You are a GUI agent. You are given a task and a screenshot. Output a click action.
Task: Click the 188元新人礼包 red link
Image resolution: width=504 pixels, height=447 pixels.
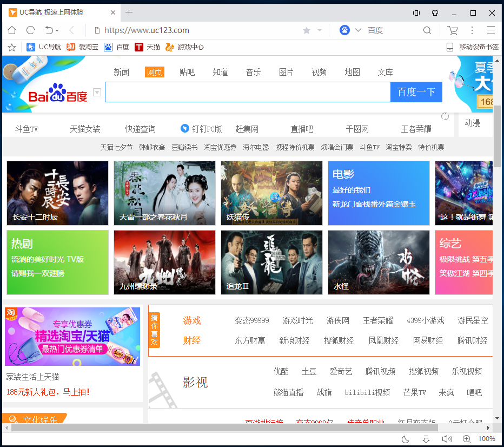click(48, 392)
